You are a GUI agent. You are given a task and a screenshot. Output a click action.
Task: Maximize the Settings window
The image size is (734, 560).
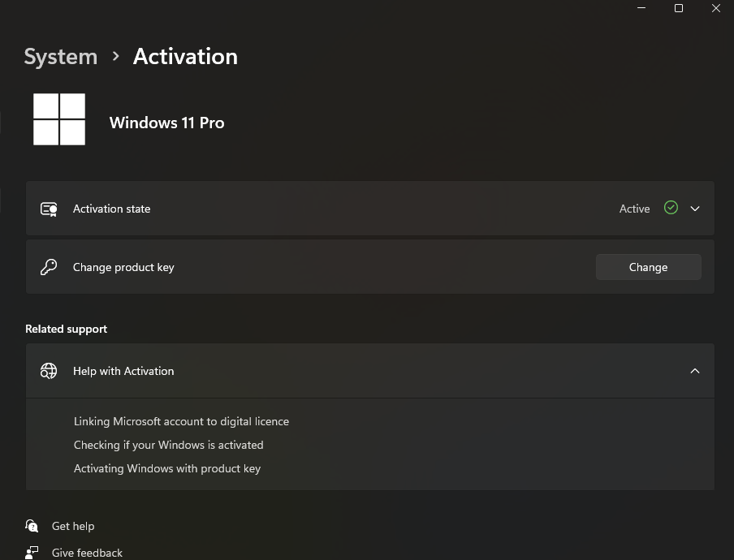tap(678, 8)
